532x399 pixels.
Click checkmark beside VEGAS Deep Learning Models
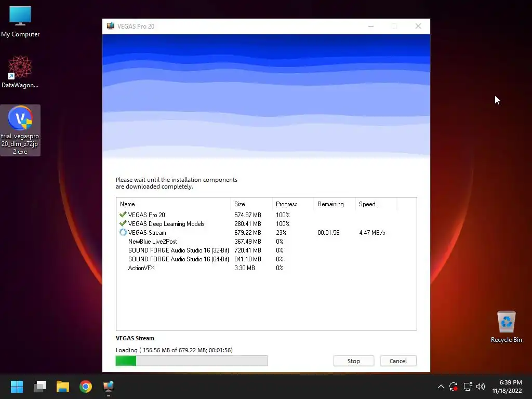(x=123, y=223)
